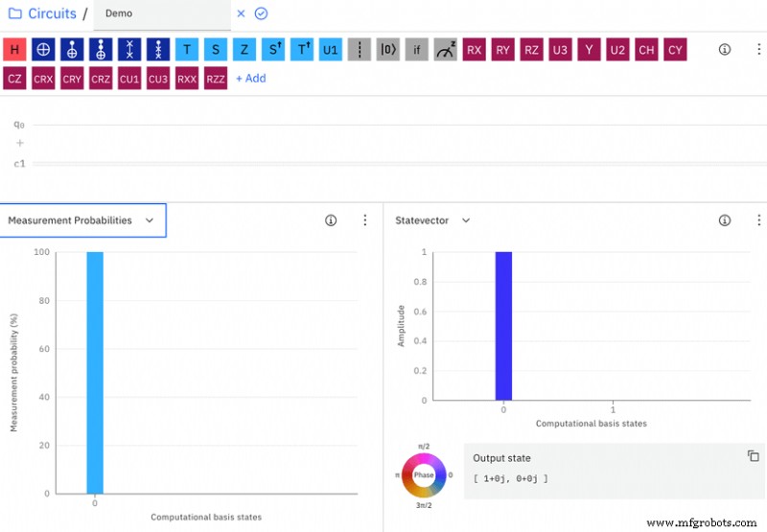The height and width of the screenshot is (532, 767).
Task: Choose the S gate
Action: tap(216, 49)
